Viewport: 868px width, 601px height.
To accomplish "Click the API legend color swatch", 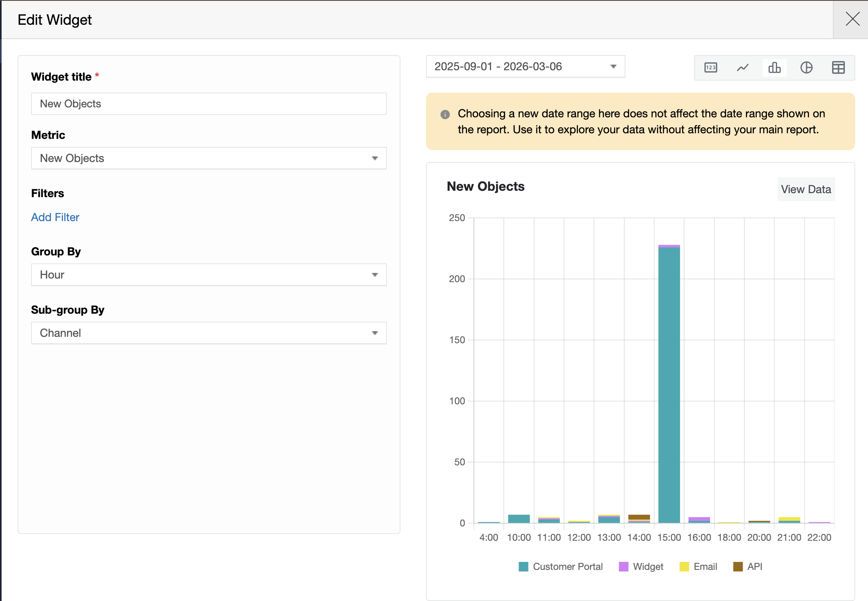I will [x=738, y=567].
